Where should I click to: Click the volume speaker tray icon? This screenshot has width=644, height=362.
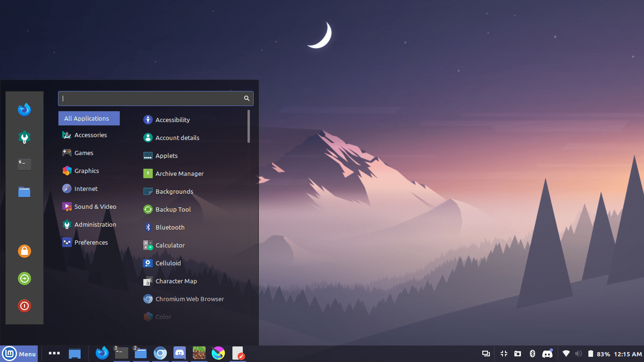tap(579, 354)
